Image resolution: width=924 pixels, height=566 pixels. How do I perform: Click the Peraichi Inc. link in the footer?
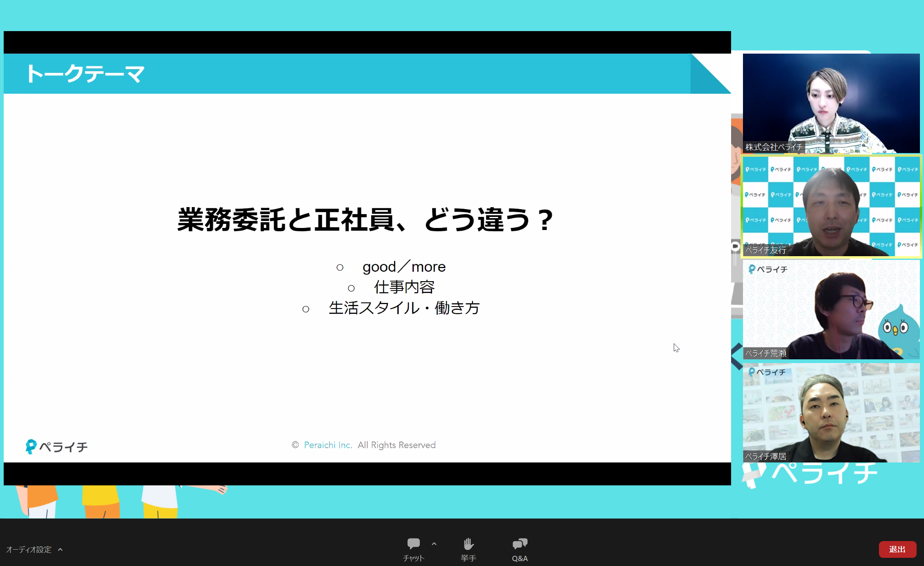pos(328,445)
